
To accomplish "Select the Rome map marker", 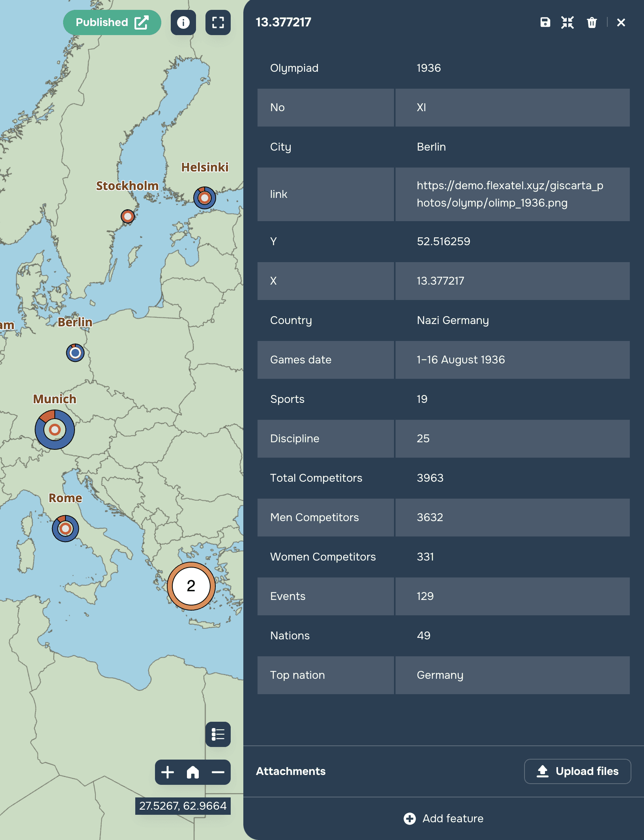I will click(65, 529).
